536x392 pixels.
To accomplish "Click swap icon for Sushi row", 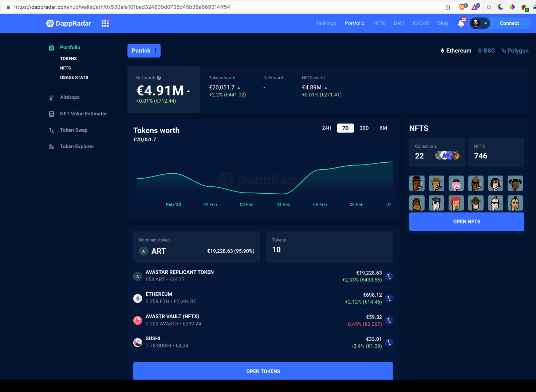I will point(389,342).
